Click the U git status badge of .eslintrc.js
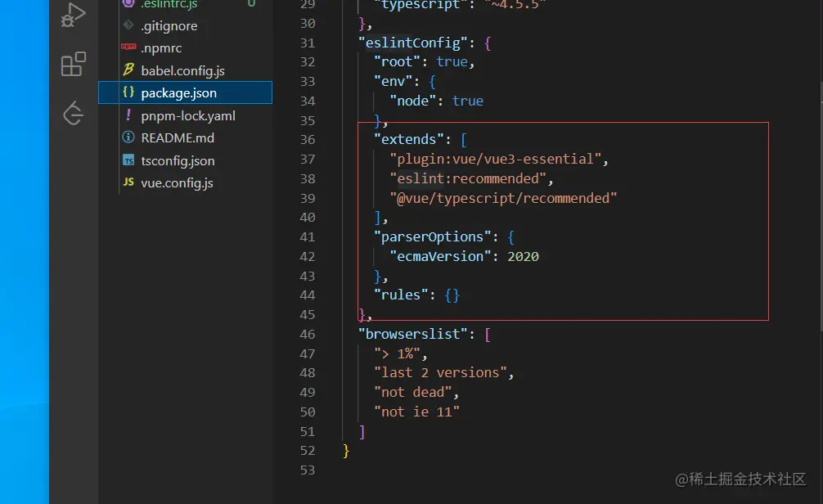Image resolution: width=823 pixels, height=504 pixels. tap(251, 3)
